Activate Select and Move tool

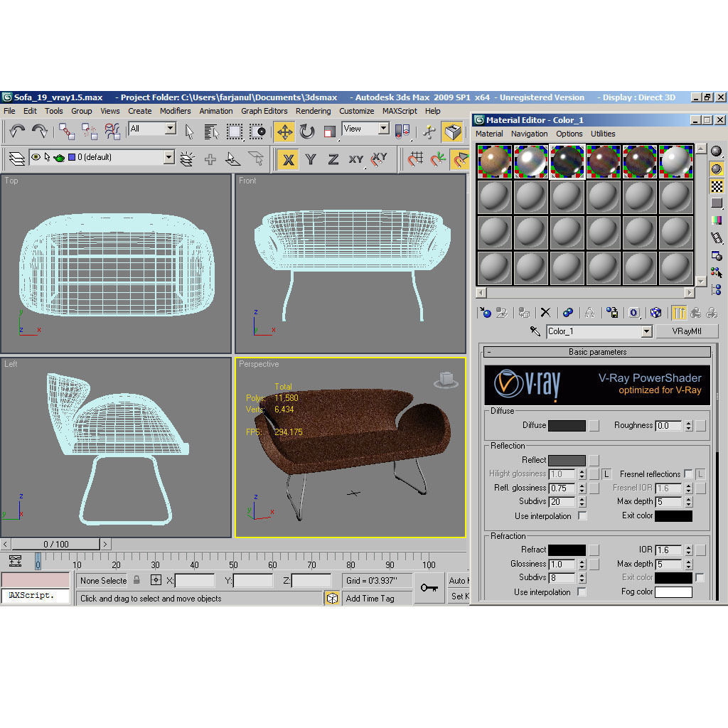[284, 132]
